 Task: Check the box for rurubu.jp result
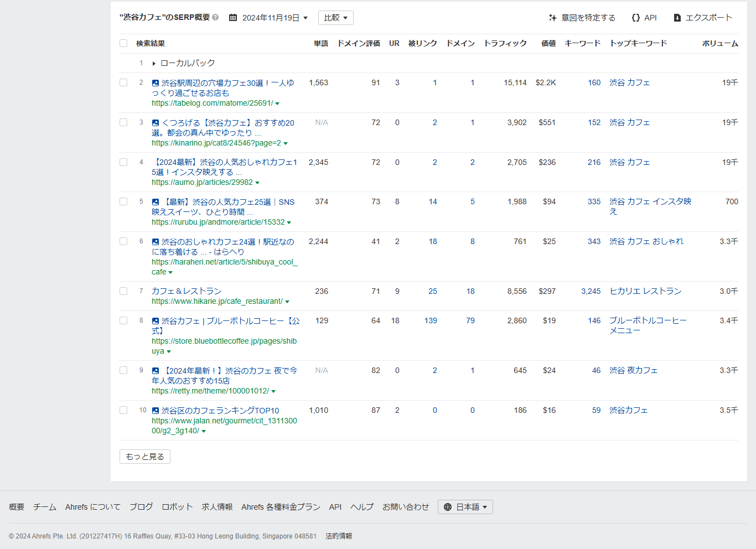(123, 201)
